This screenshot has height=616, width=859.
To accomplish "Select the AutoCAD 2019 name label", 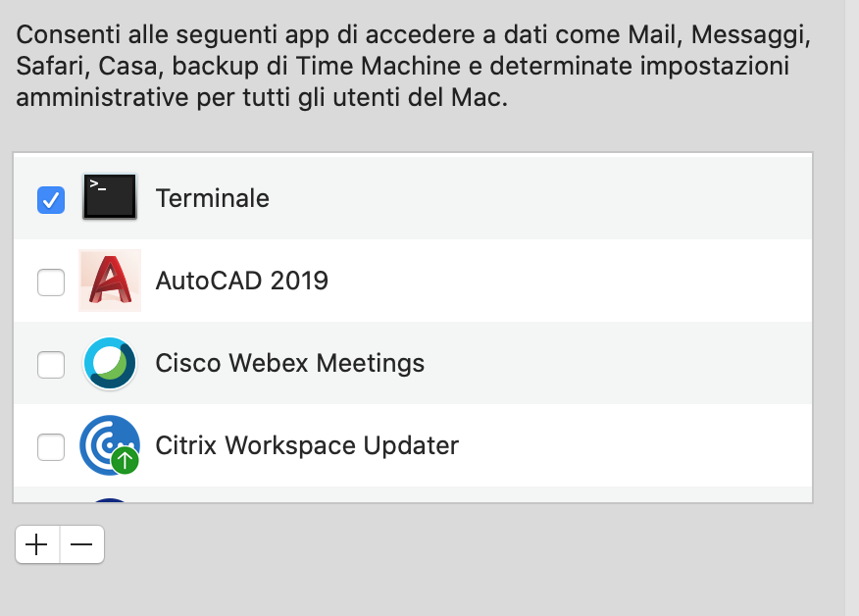I will tap(241, 281).
